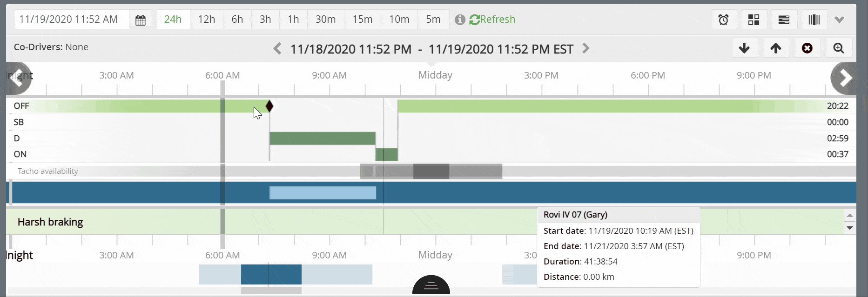
Task: Click the black diamond event marker
Action: click(269, 106)
